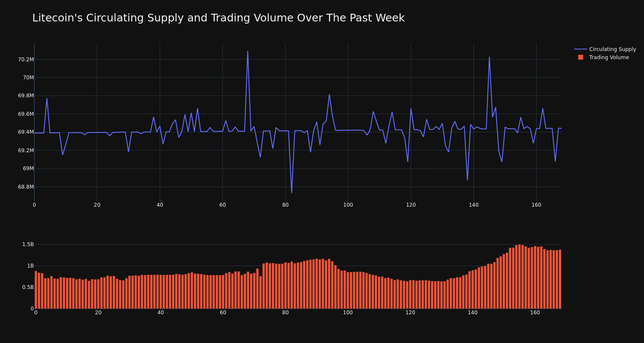
Task: Click the supply line peak near hour 94
Action: pyautogui.click(x=329, y=94)
